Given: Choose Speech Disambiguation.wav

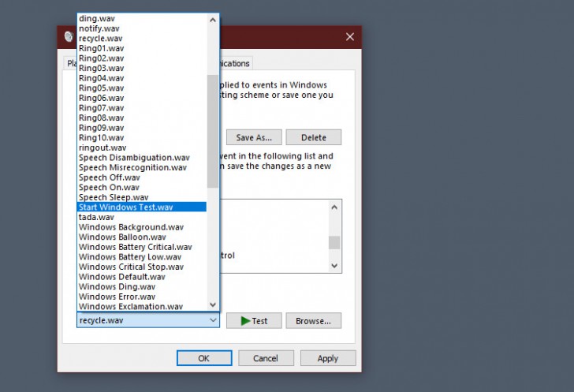Looking at the screenshot, I should click(x=142, y=157).
